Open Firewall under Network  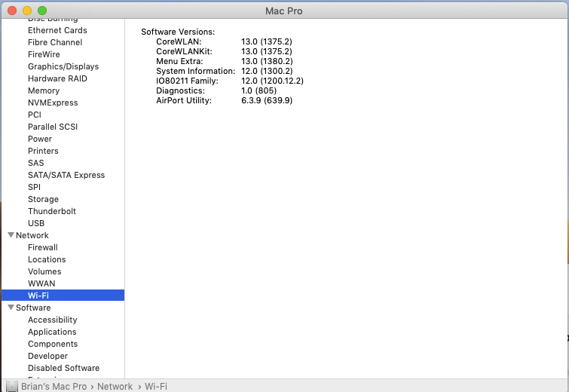pyautogui.click(x=42, y=247)
